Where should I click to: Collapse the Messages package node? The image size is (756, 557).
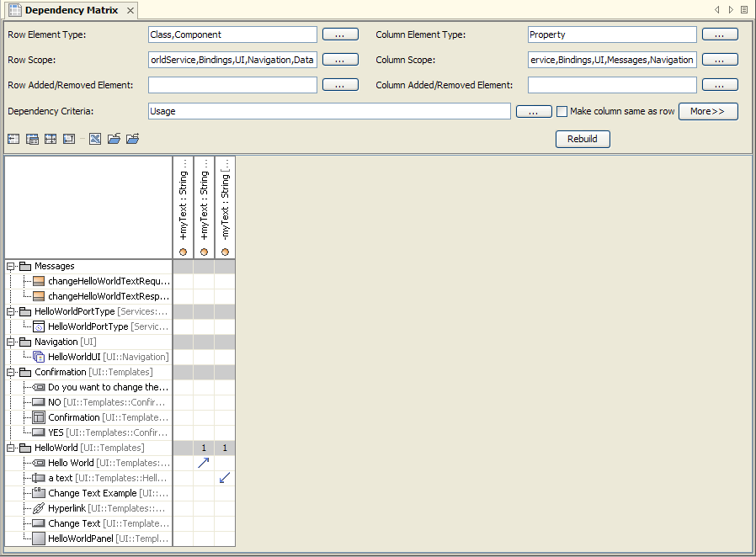(11, 266)
